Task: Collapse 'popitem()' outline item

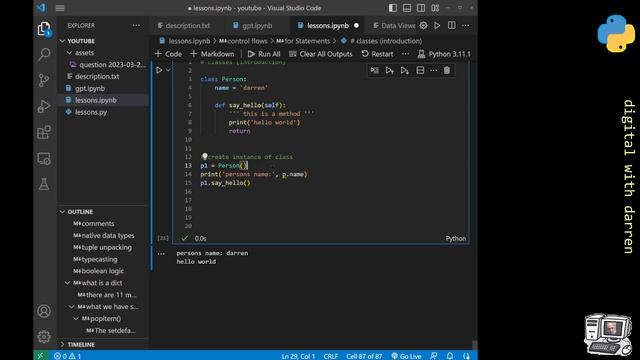Action: [x=76, y=318]
